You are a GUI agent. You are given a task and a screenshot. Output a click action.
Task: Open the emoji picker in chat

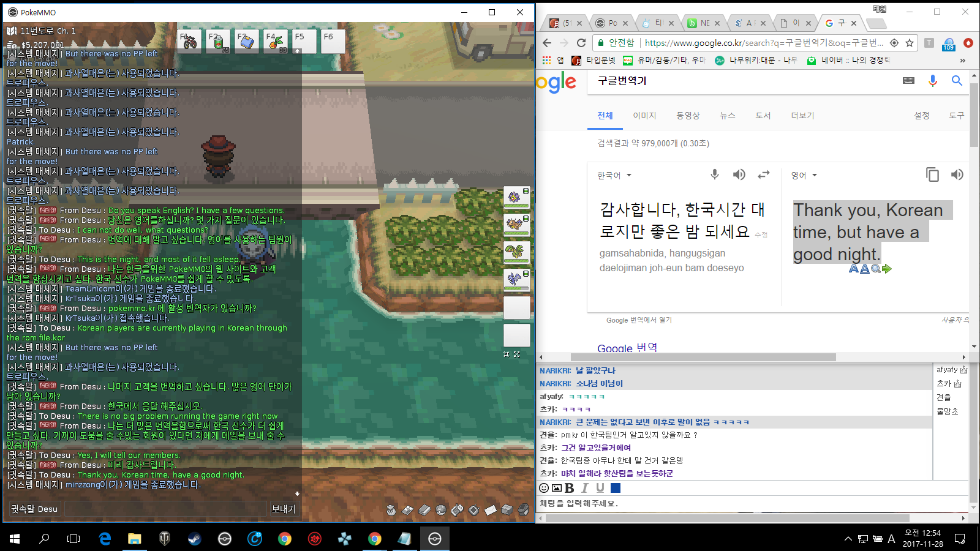click(x=544, y=488)
